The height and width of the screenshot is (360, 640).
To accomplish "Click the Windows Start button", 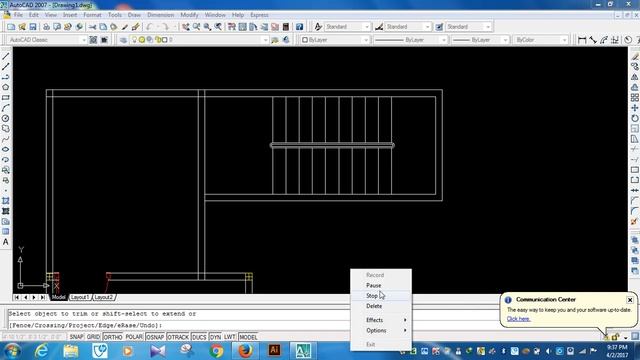I will tap(12, 351).
